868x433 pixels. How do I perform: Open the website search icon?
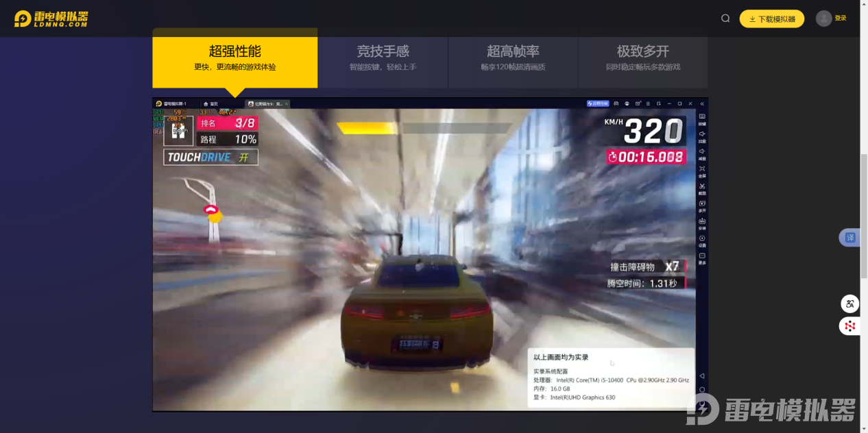[x=725, y=18]
